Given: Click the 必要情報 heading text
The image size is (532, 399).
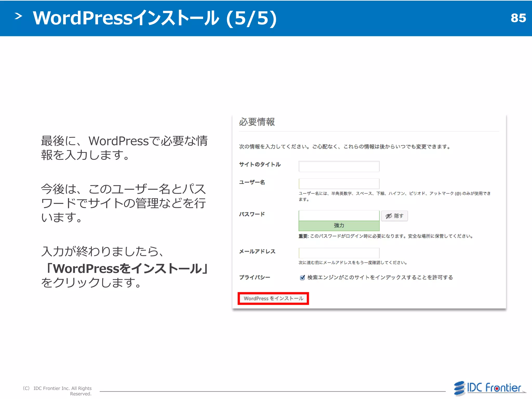Looking at the screenshot, I should pos(257,122).
